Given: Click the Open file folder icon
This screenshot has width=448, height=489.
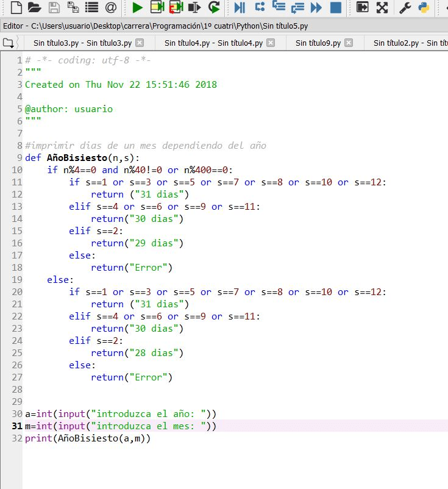Looking at the screenshot, I should (35, 7).
